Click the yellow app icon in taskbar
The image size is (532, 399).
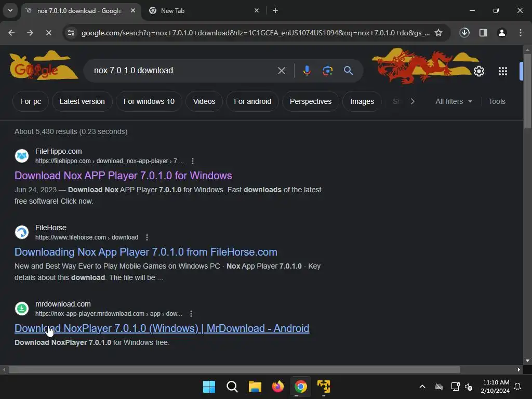(324, 387)
